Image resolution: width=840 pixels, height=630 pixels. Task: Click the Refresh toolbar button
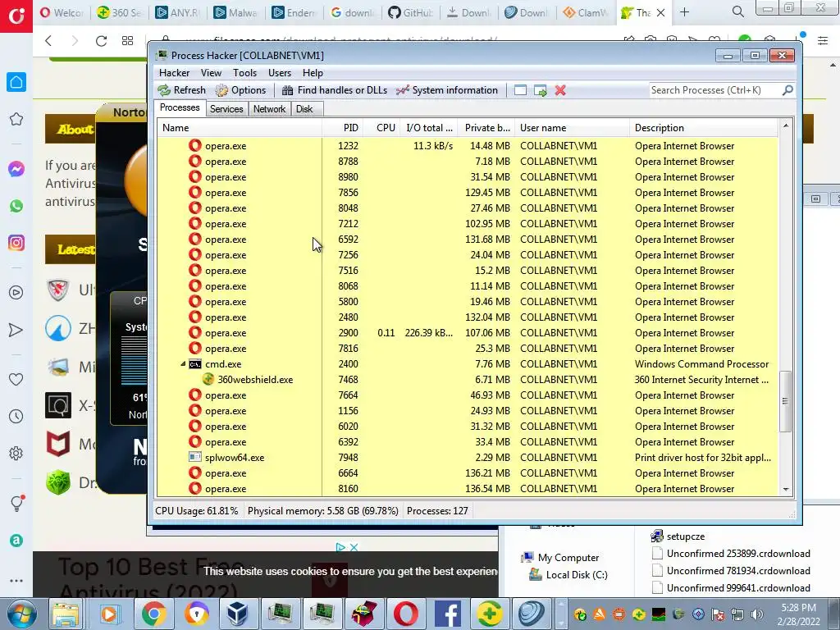[x=182, y=90]
